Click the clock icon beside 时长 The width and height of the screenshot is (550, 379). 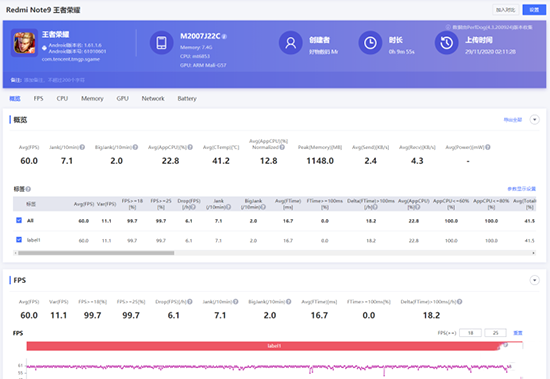point(370,43)
